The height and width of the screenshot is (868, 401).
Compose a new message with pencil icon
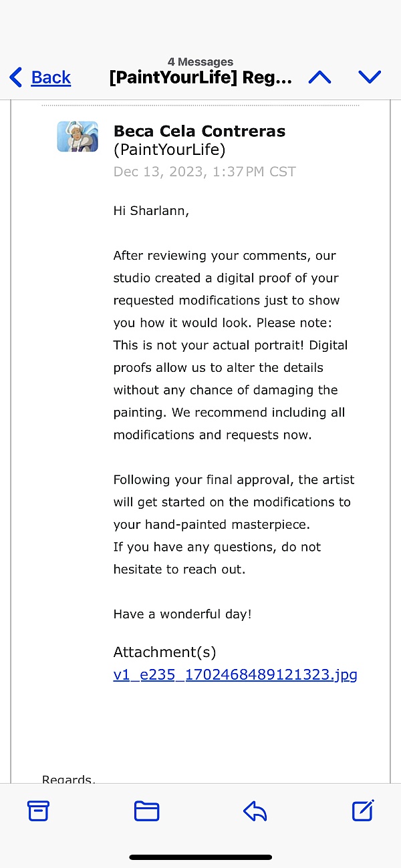(363, 810)
